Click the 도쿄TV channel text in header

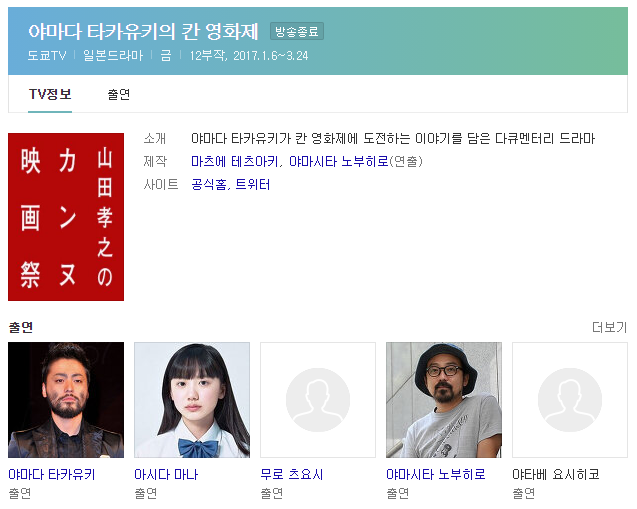click(47, 55)
